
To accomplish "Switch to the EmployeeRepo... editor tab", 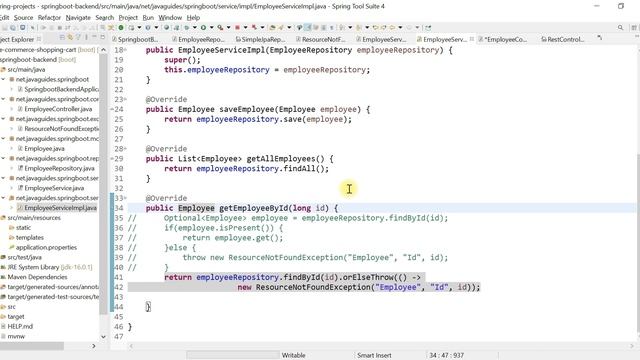I will tap(198, 39).
